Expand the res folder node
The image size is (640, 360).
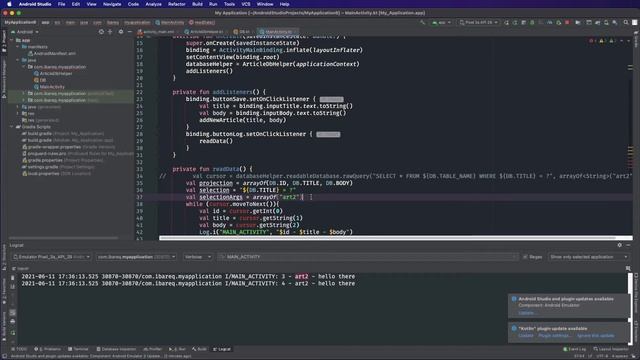coord(18,113)
